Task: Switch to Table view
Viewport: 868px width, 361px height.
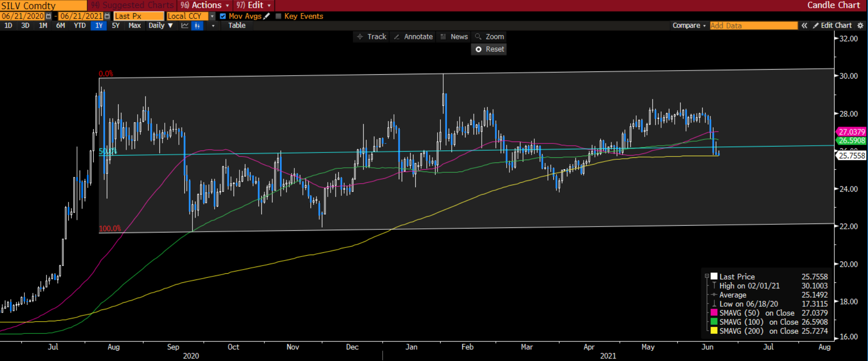Action: (237, 26)
